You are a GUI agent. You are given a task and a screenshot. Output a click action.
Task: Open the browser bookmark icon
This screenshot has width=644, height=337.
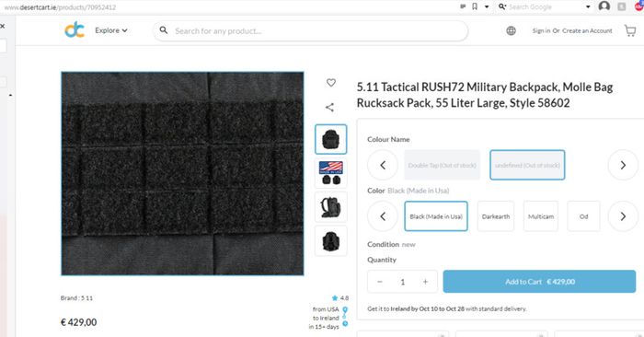click(x=475, y=6)
